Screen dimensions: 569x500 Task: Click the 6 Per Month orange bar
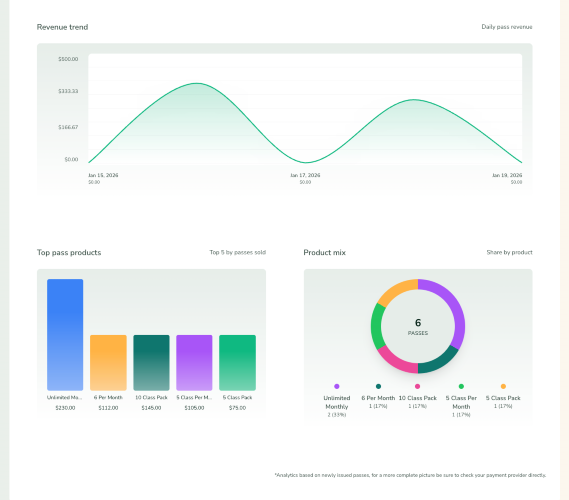[x=108, y=362]
